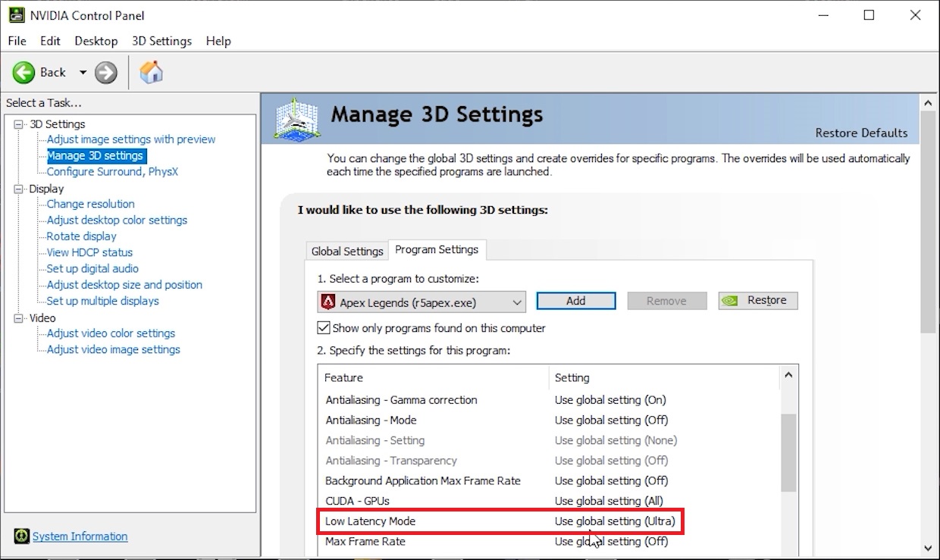Click the System Information icon
Screen dimensions: 940x560
[21, 537]
